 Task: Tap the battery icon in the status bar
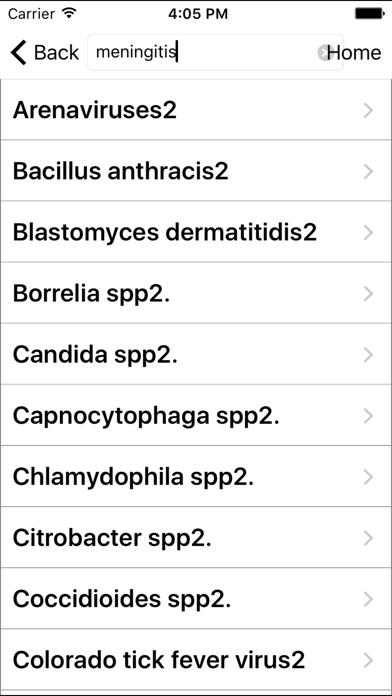point(369,14)
